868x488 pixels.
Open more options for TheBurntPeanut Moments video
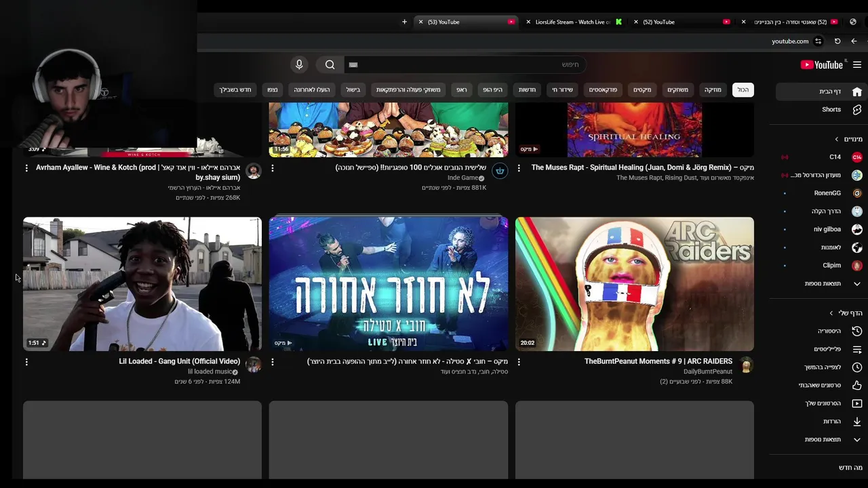pyautogui.click(x=519, y=362)
